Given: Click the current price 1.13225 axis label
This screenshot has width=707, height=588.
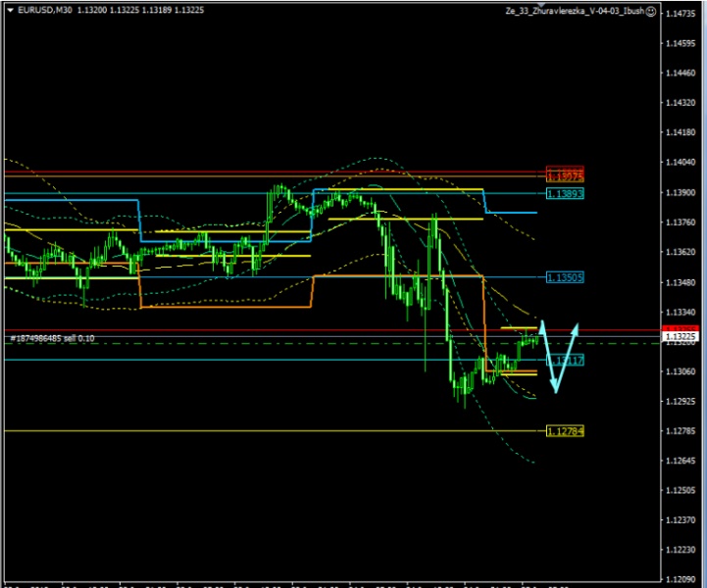Looking at the screenshot, I should click(681, 337).
